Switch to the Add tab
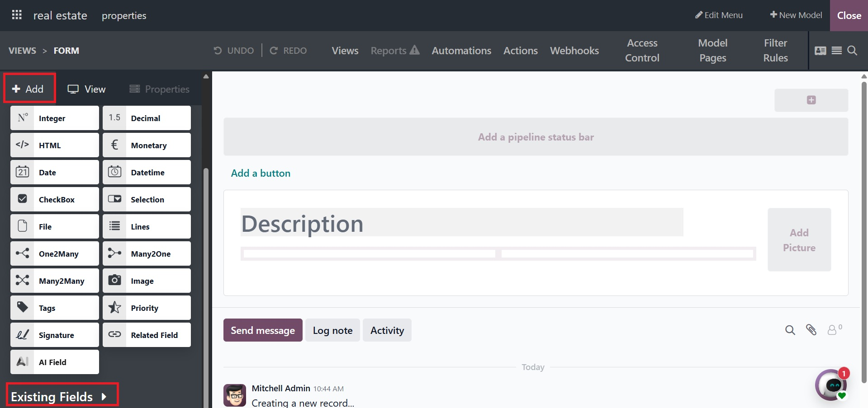Screen dimensions: 868x408 [28, 89]
